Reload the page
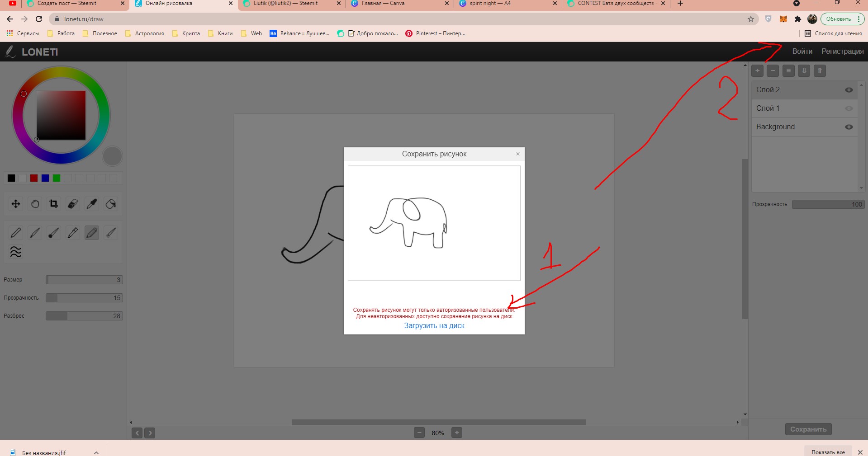868x456 pixels. pyautogui.click(x=39, y=19)
